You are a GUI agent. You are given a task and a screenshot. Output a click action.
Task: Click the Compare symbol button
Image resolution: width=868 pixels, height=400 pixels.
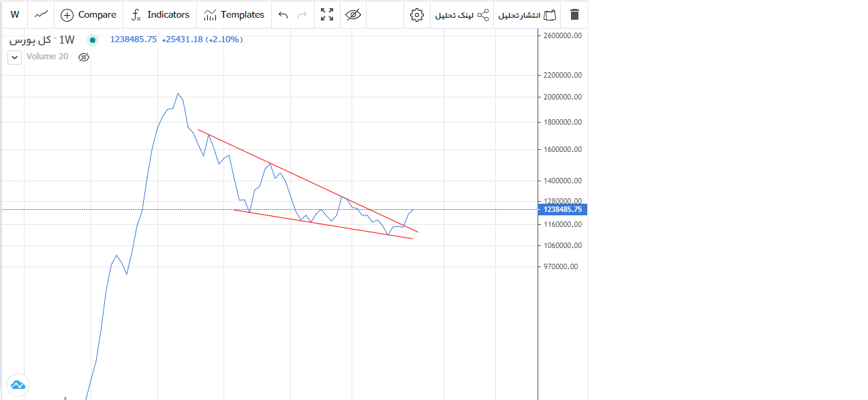(x=89, y=14)
